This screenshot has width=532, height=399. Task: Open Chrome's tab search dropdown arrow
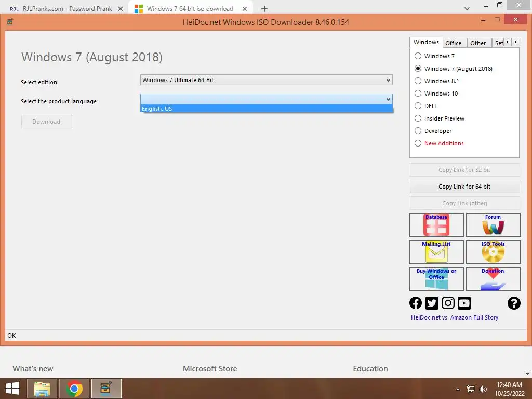click(467, 9)
